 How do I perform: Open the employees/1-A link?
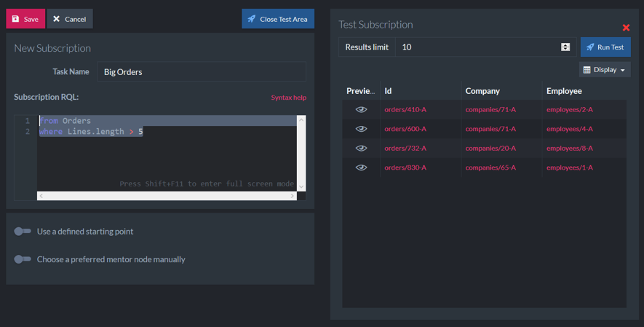(569, 168)
